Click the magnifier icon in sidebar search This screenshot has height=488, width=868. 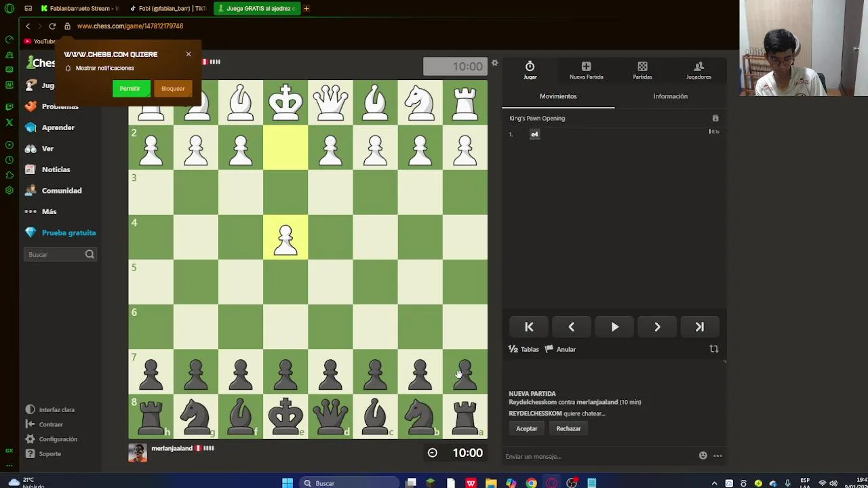pos(90,254)
